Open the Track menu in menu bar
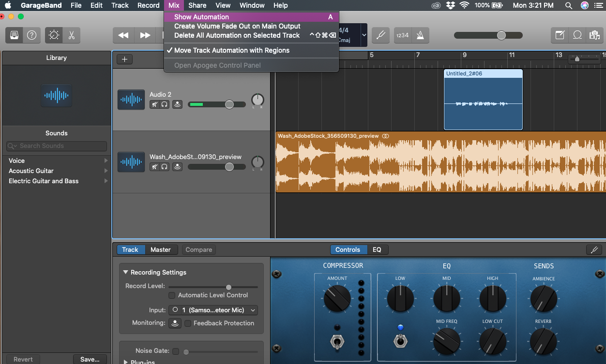606x364 pixels. click(120, 5)
